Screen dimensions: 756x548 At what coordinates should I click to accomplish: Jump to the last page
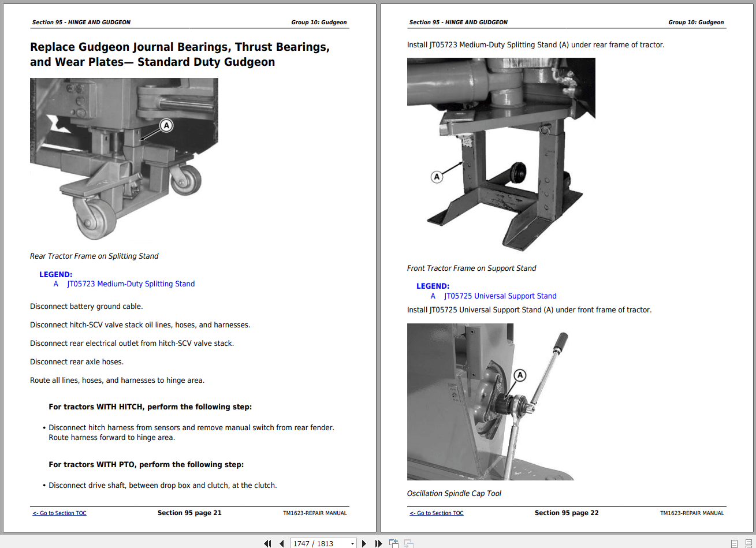pyautogui.click(x=378, y=543)
